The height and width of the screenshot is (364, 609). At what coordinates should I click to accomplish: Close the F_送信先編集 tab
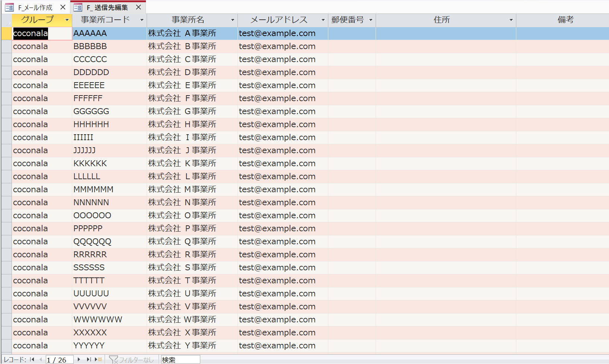click(138, 7)
